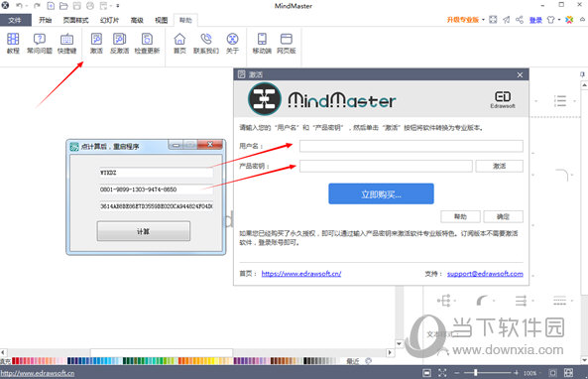This screenshot has width=588, height=379.
Task: Open the 文件 file menu
Action: pyautogui.click(x=15, y=20)
